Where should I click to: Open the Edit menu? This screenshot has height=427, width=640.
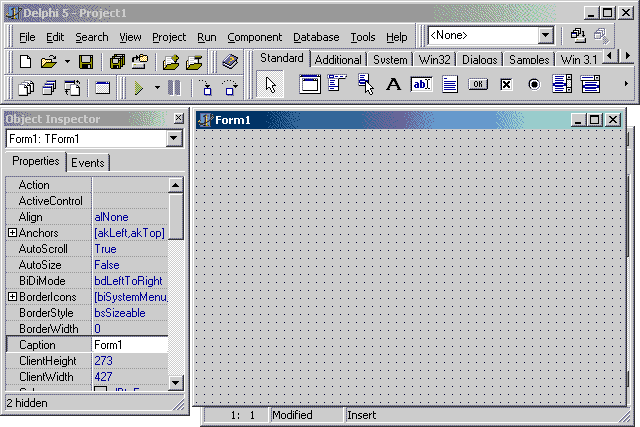55,37
